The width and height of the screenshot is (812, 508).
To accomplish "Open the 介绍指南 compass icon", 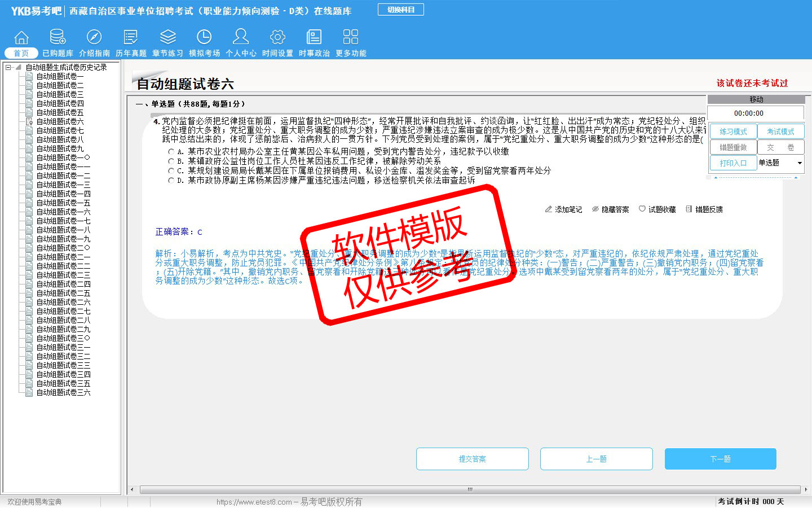I will 94,38.
